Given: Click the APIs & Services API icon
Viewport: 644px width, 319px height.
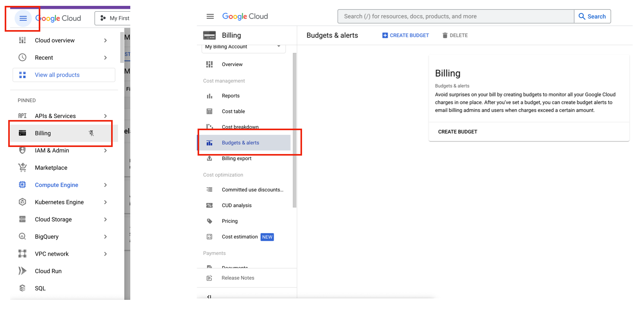Looking at the screenshot, I should pos(23,116).
